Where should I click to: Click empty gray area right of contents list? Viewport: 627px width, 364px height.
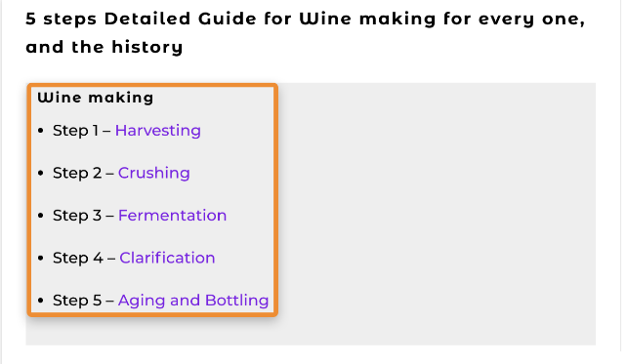(436, 214)
